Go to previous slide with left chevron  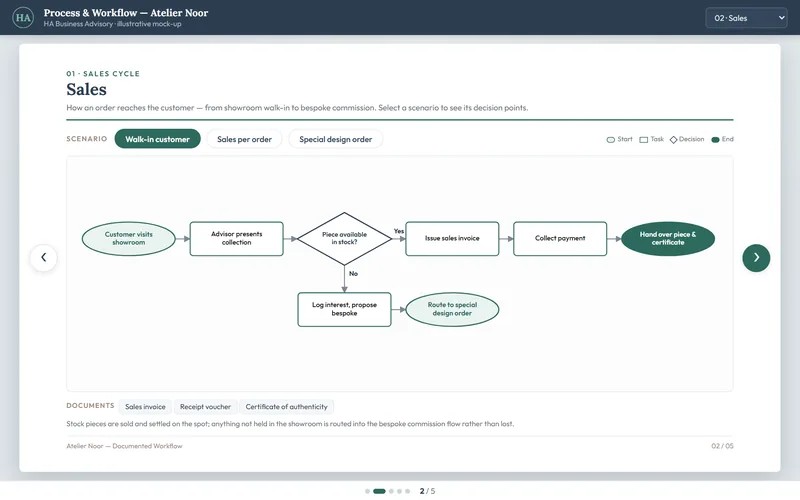point(43,258)
